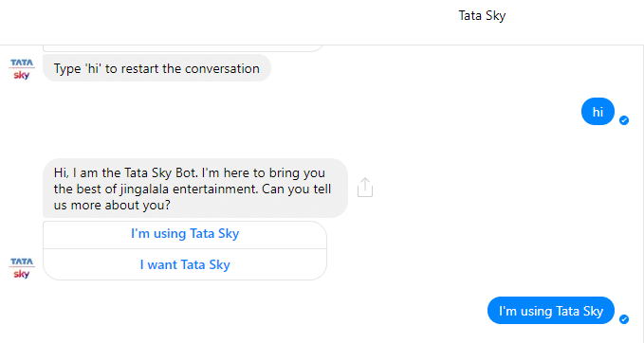Select the 'Type hi to restart' message bubble

click(156, 68)
